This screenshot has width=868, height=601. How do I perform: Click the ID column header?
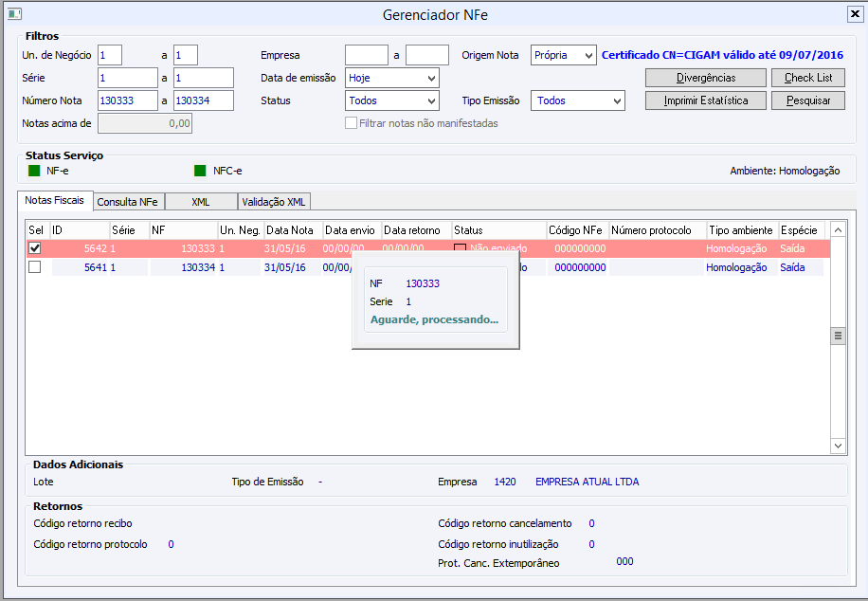click(x=80, y=230)
